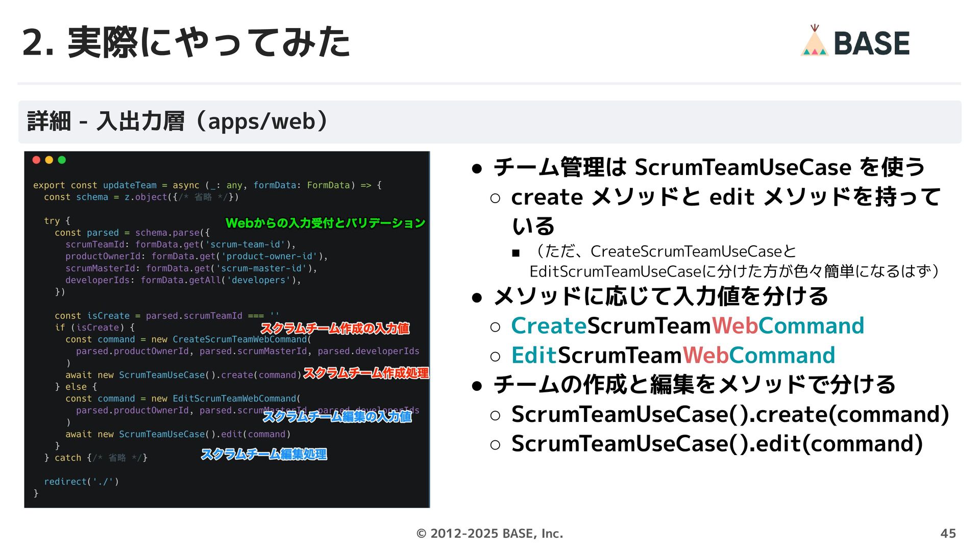Click the yellow dot in code window

(49, 160)
